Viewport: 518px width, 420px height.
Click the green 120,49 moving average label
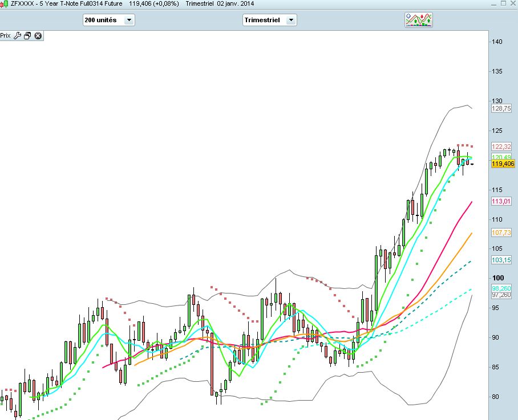coord(500,157)
